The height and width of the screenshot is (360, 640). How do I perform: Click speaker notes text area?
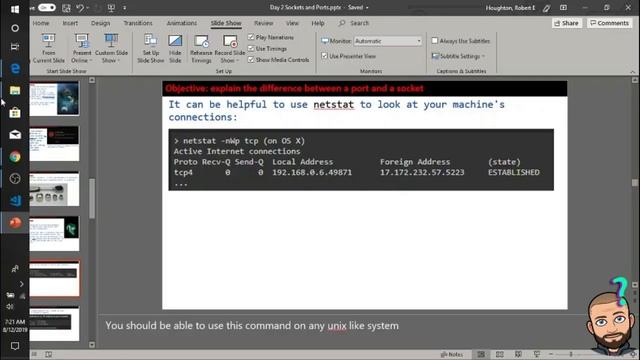[x=252, y=326]
